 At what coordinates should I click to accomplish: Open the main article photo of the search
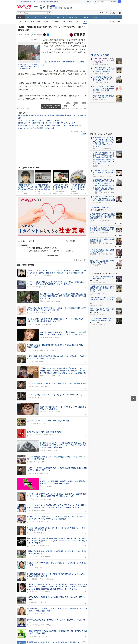pyautogui.click(x=29, y=53)
